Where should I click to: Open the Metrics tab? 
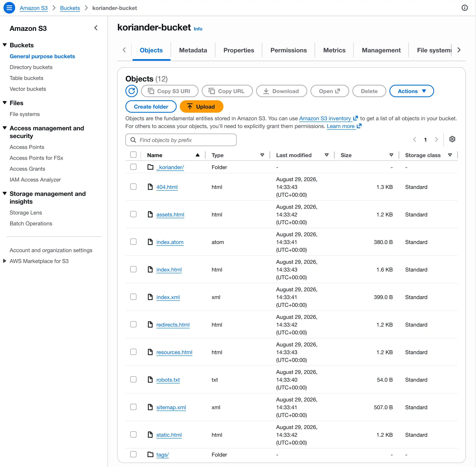[334, 50]
